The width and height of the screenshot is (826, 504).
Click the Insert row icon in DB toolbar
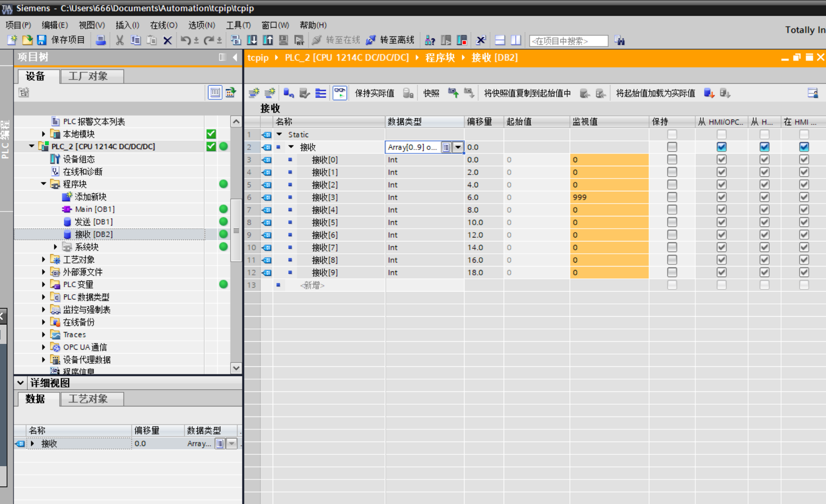pyautogui.click(x=254, y=93)
